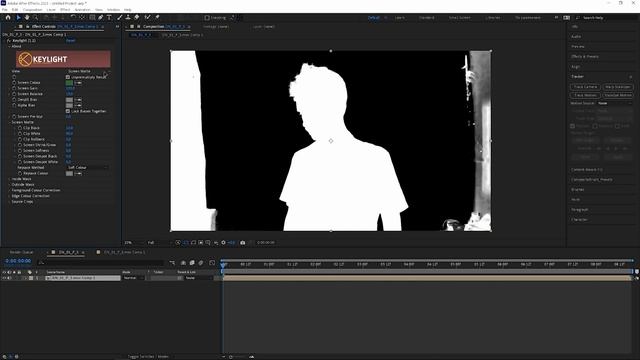This screenshot has width=640, height=360.
Task: Select the Type (T) tool
Action: (109, 18)
